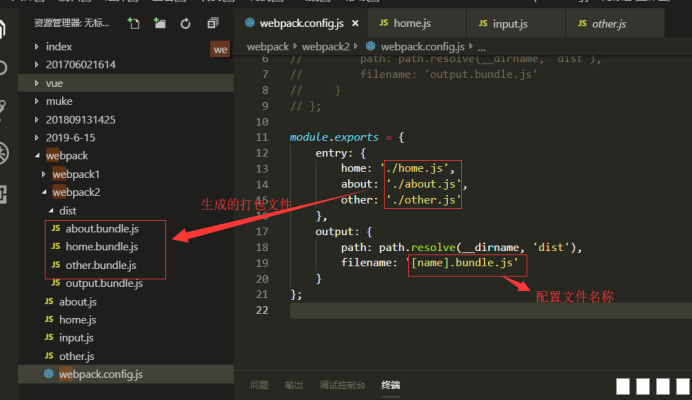Image resolution: width=692 pixels, height=400 pixels.
Task: Click the New File icon in explorer header
Action: [x=134, y=23]
